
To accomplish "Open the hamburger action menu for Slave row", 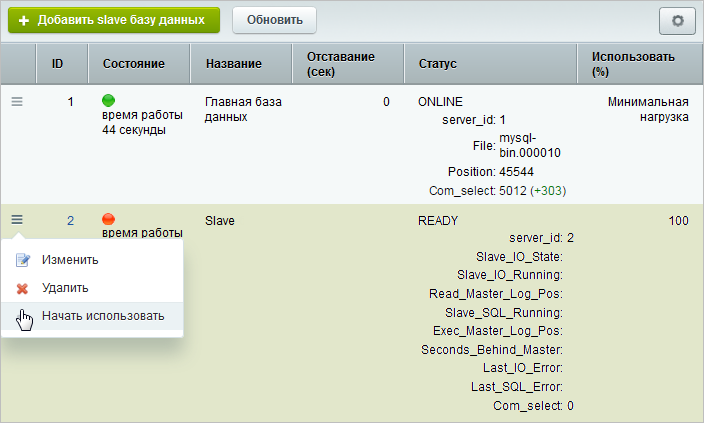I will click(x=17, y=220).
